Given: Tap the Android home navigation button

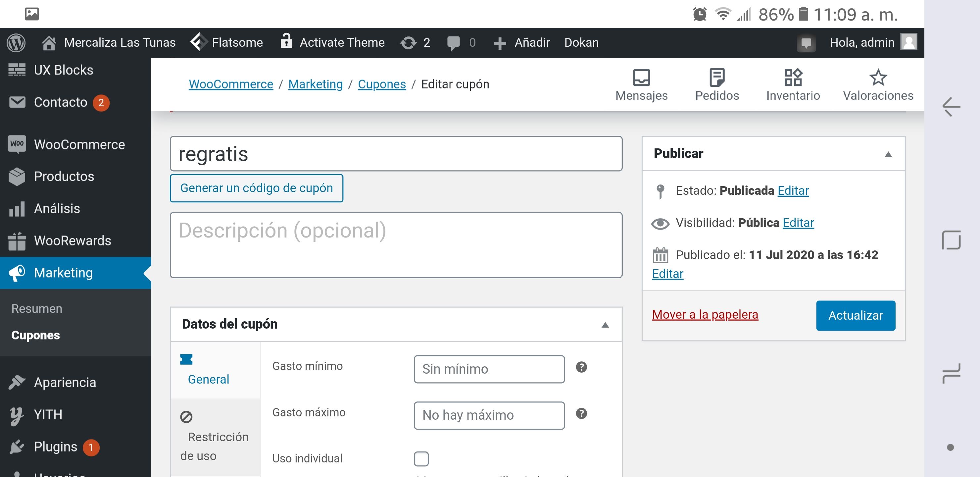Looking at the screenshot, I should [x=951, y=240].
